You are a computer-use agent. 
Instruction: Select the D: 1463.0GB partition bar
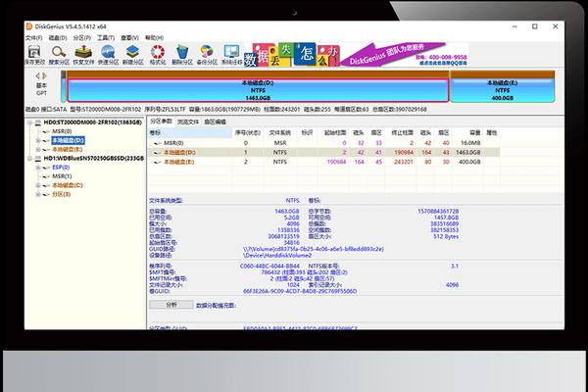pyautogui.click(x=258, y=90)
